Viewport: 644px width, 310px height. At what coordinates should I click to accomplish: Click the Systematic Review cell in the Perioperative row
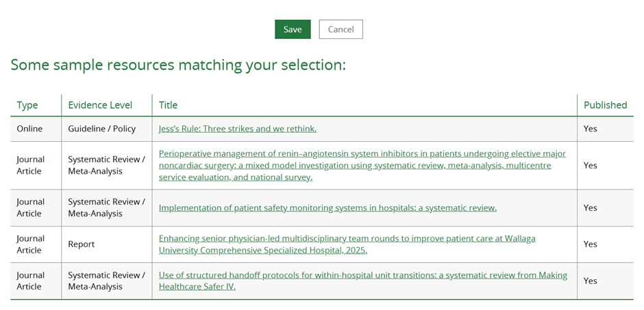(106, 166)
